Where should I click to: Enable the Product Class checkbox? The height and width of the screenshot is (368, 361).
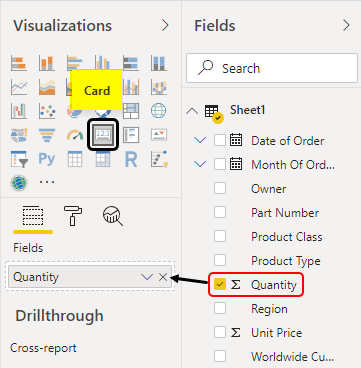[220, 236]
